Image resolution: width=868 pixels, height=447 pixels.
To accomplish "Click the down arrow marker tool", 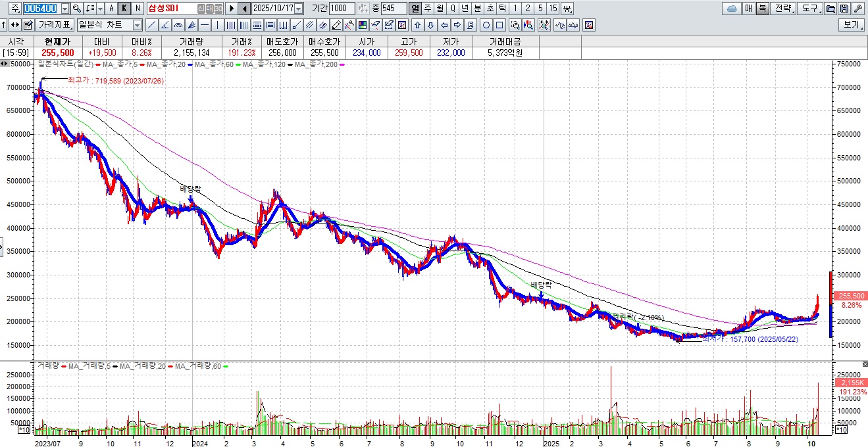I will coord(430,25).
